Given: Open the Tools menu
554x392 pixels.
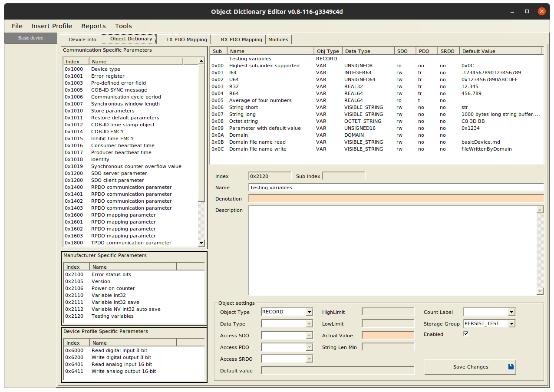Looking at the screenshot, I should (x=123, y=26).
